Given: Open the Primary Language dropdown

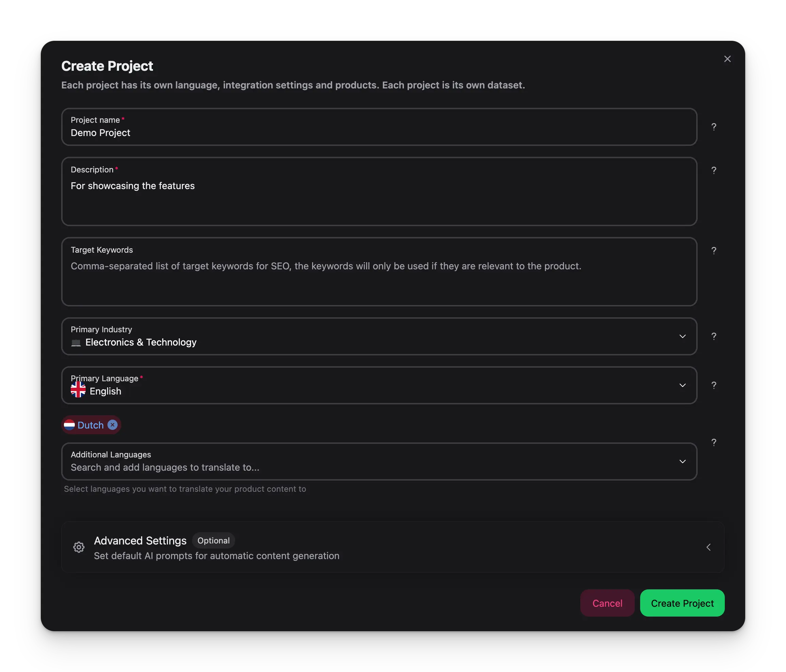Looking at the screenshot, I should (682, 385).
